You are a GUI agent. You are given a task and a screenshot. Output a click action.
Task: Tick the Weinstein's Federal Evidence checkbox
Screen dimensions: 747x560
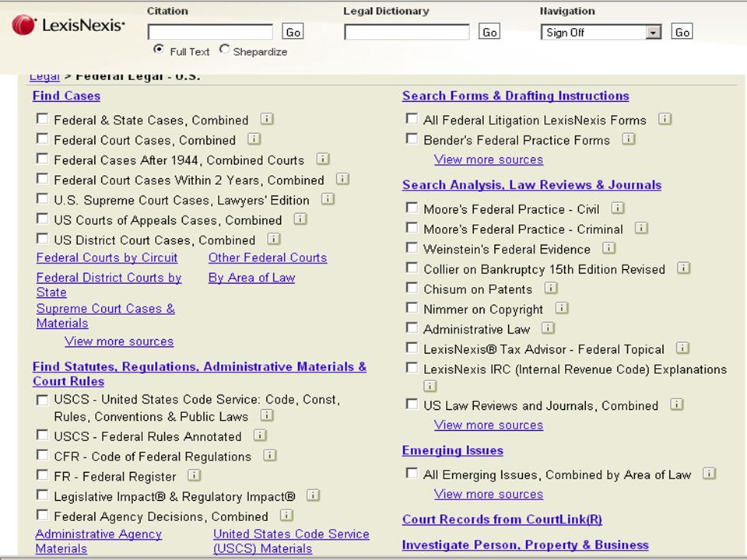(412, 247)
